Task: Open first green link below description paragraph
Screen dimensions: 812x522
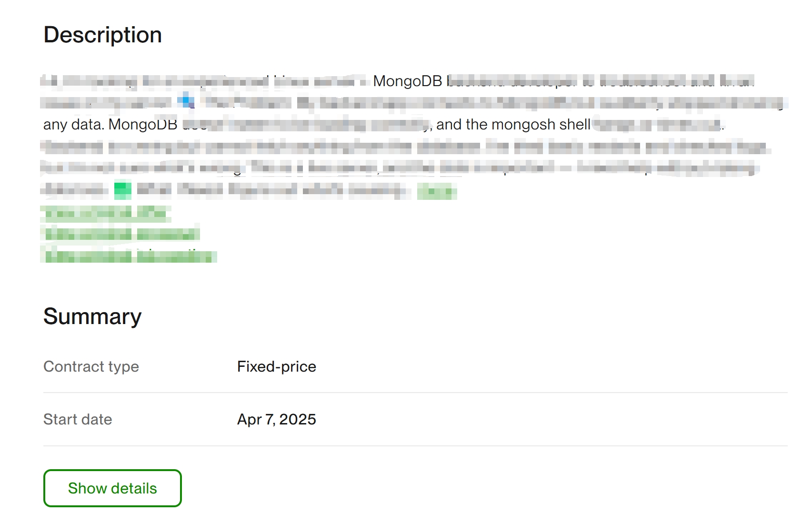Action: click(x=106, y=214)
